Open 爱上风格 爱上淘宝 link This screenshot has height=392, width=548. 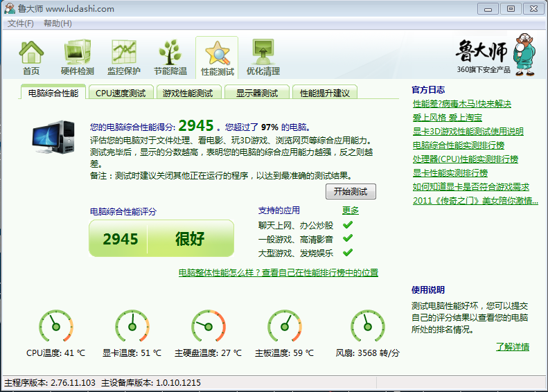pos(448,118)
